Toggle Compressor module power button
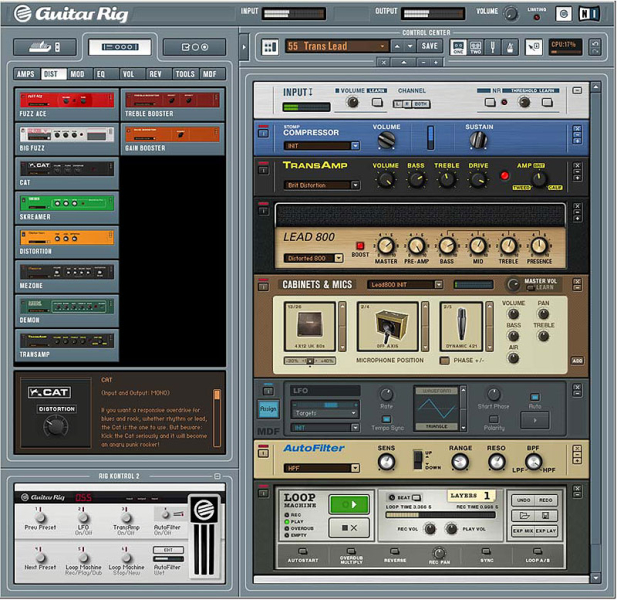This screenshot has width=617, height=600. coord(263,133)
